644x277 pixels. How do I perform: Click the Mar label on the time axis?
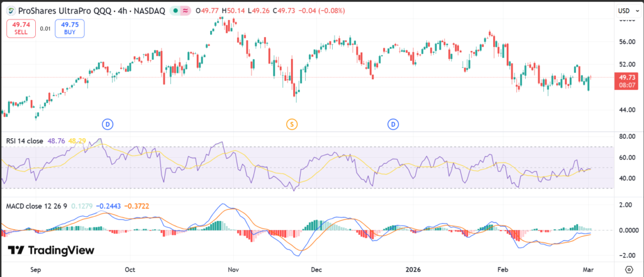point(588,269)
